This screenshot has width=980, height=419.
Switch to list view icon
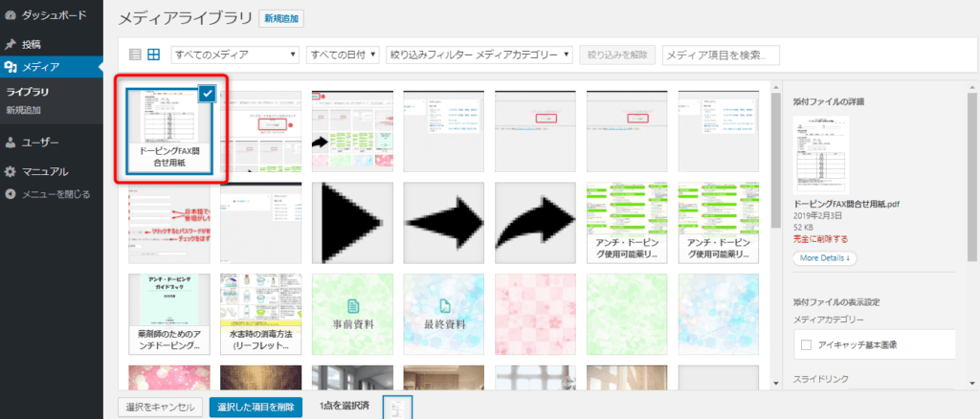135,55
